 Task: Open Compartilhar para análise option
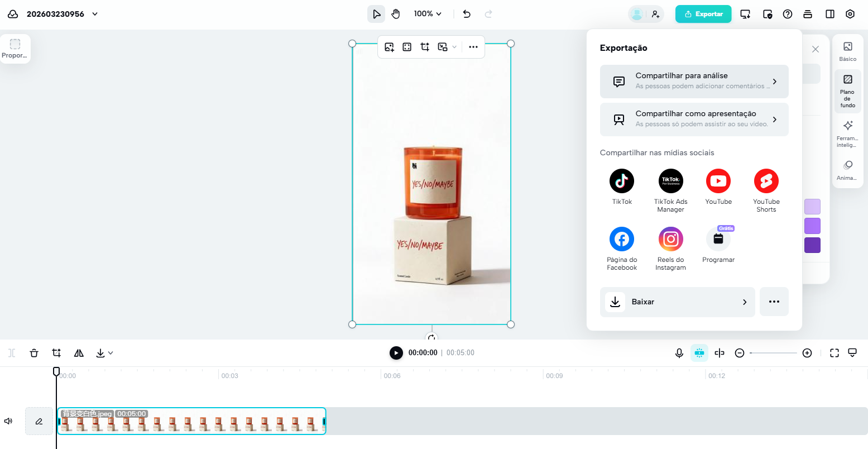coord(694,82)
